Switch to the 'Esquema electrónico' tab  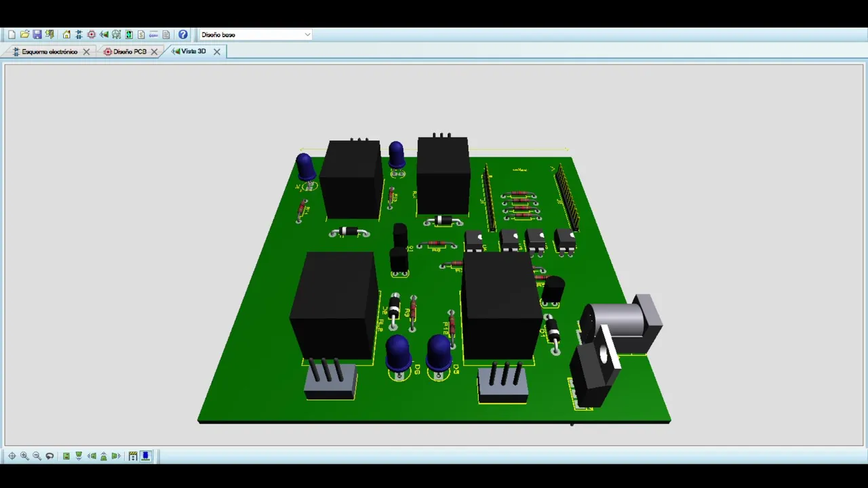[50, 52]
